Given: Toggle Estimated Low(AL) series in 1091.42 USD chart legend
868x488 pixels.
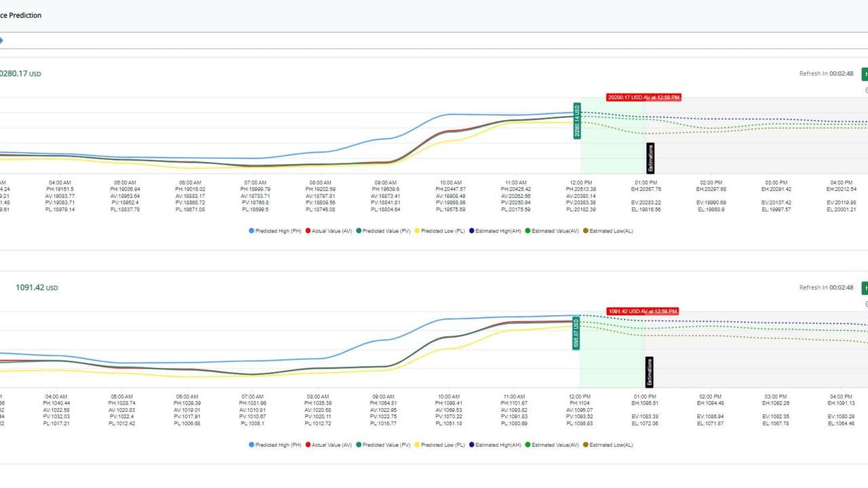Looking at the screenshot, I should [608, 445].
